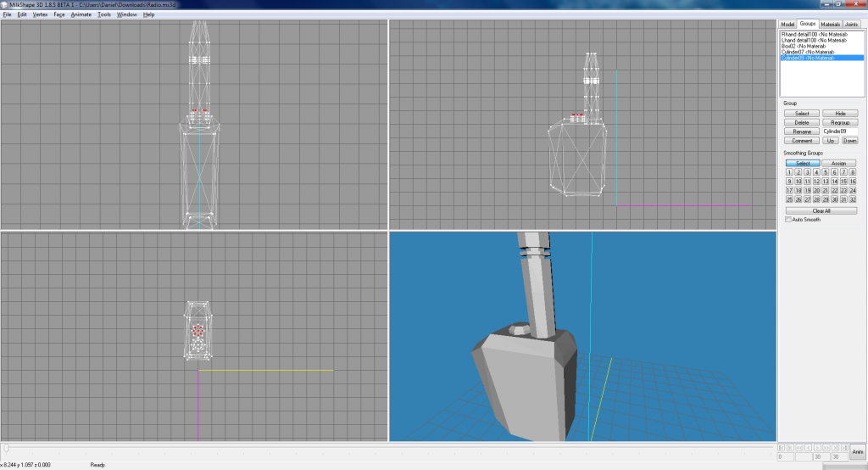Step forward one animation frame

coord(826,447)
